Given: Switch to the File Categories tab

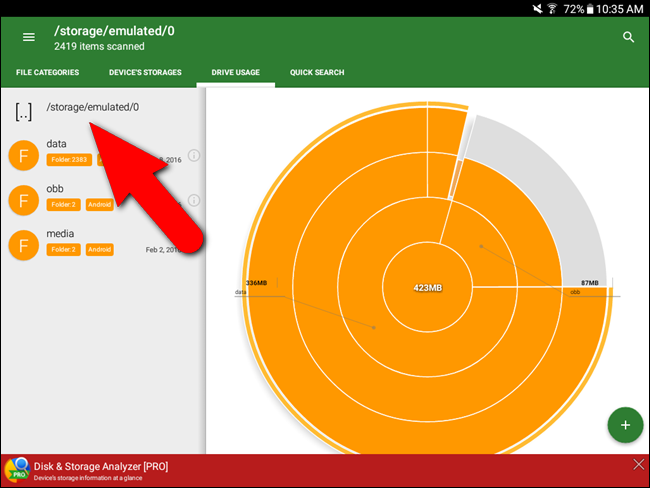Looking at the screenshot, I should pos(48,73).
